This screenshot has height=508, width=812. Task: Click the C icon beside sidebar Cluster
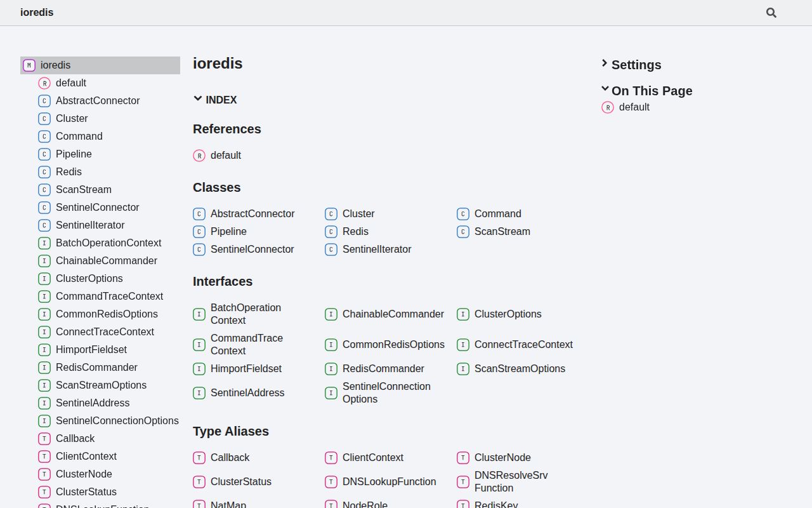[44, 119]
